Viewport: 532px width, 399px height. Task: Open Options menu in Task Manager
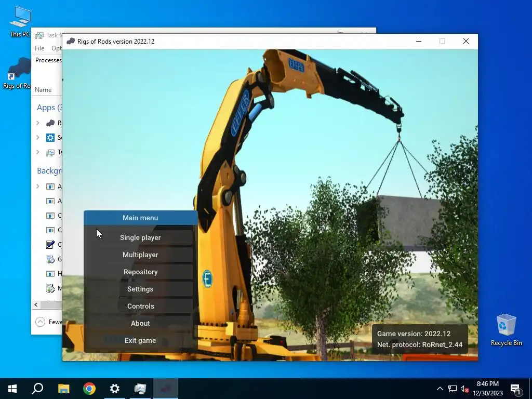[56, 48]
